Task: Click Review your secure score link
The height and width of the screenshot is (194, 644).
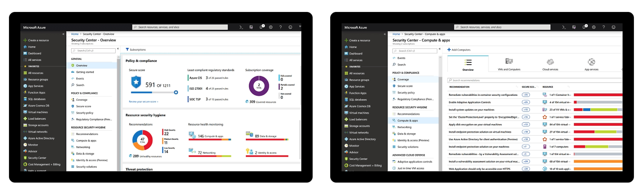Action: point(144,102)
